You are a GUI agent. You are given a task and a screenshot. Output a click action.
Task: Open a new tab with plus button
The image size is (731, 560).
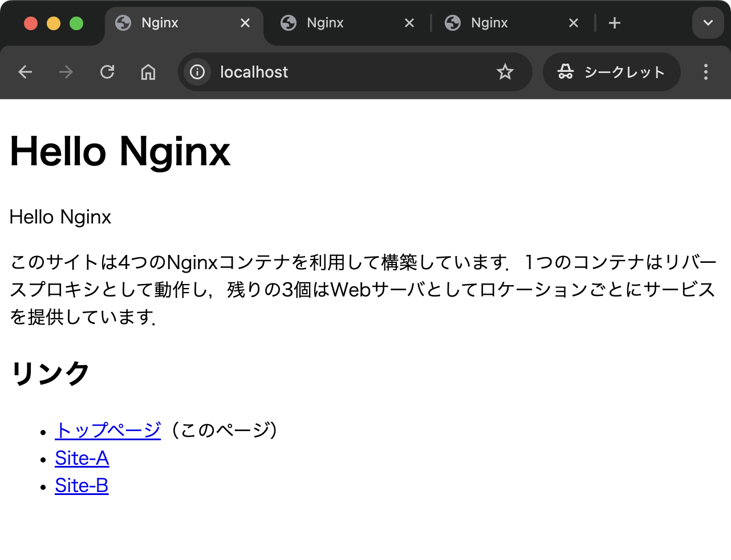tap(614, 23)
